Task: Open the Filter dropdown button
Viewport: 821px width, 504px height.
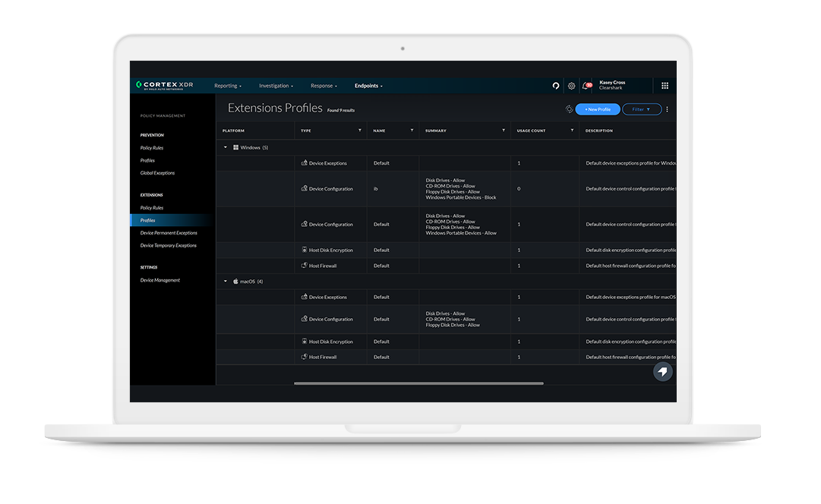Action: [641, 109]
